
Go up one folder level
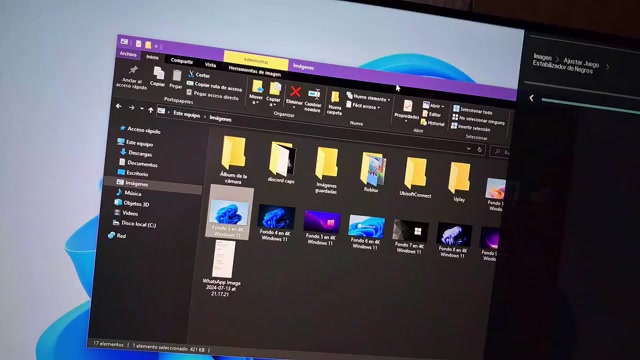(151, 110)
